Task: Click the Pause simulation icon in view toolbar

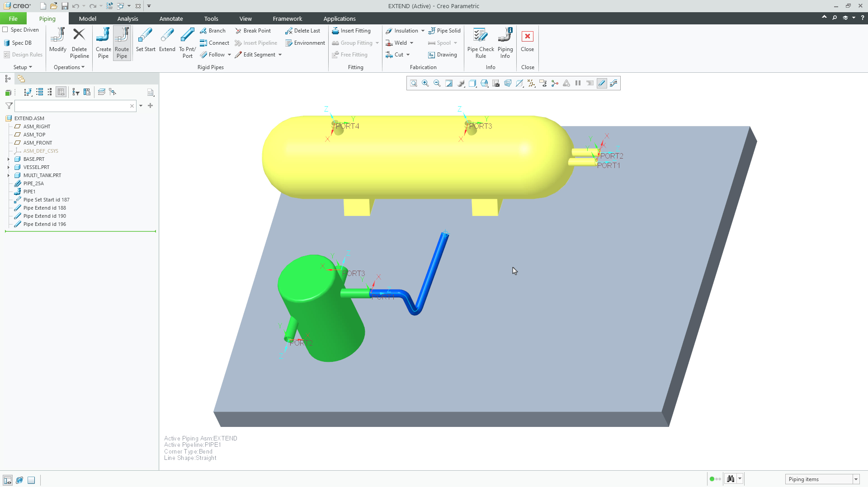Action: 578,83
